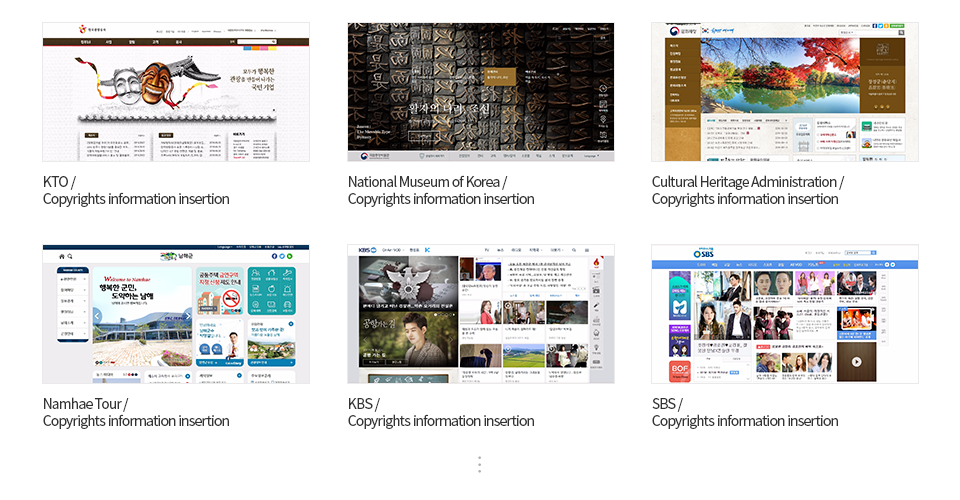Click previous-slide arrow on Namhae banner
Screen dimensions: 960x500
click(98, 316)
